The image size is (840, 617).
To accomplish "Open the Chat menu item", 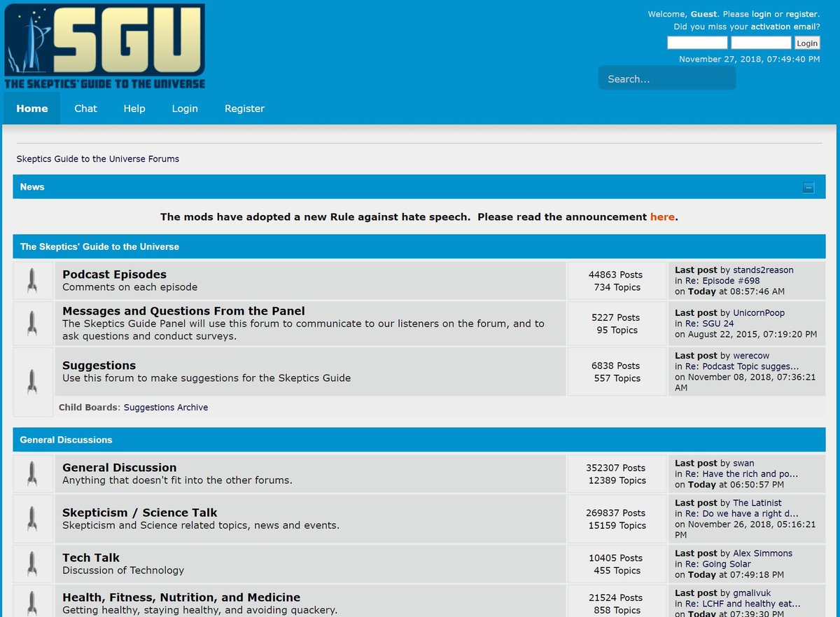I will (x=85, y=109).
